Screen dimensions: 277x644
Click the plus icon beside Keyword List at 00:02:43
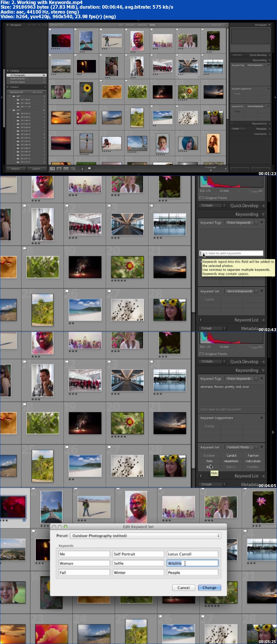[201, 320]
